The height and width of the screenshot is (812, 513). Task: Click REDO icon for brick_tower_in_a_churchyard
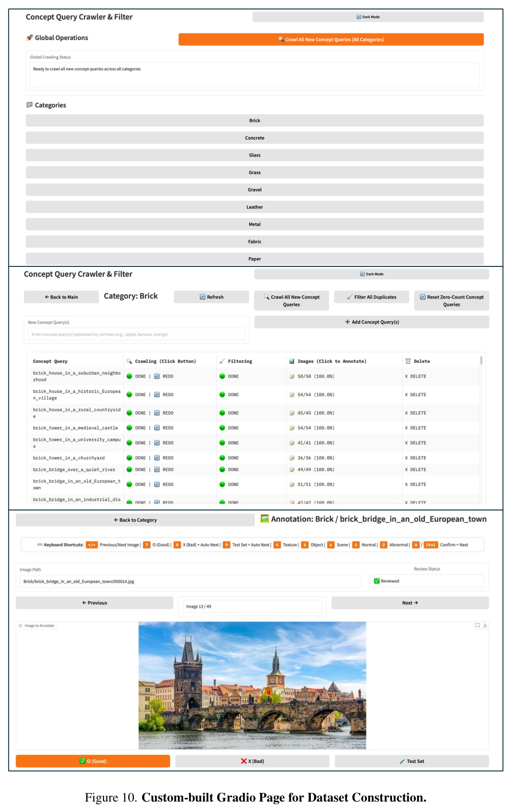[157, 458]
